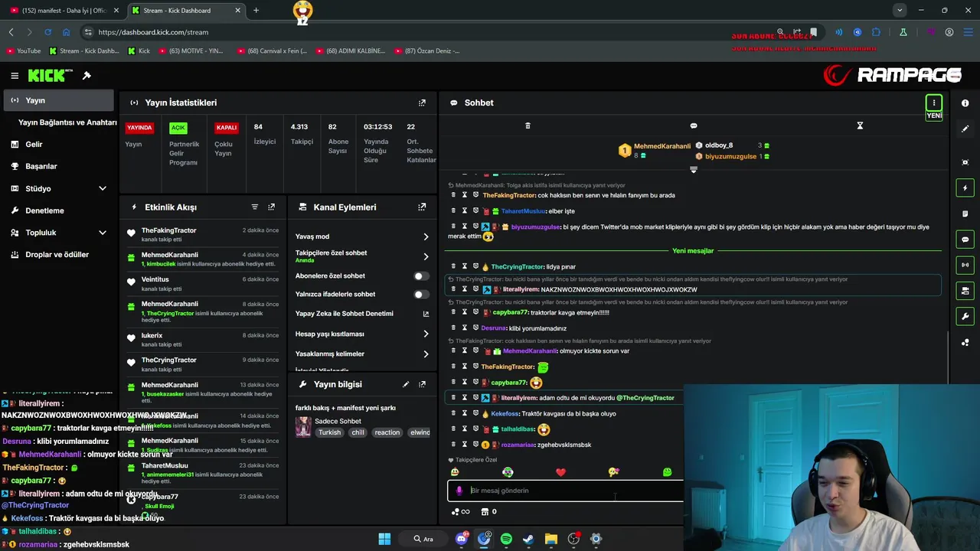Toggle Yalnızca ifadelerle sohbet switch
980x551 pixels.
point(421,294)
